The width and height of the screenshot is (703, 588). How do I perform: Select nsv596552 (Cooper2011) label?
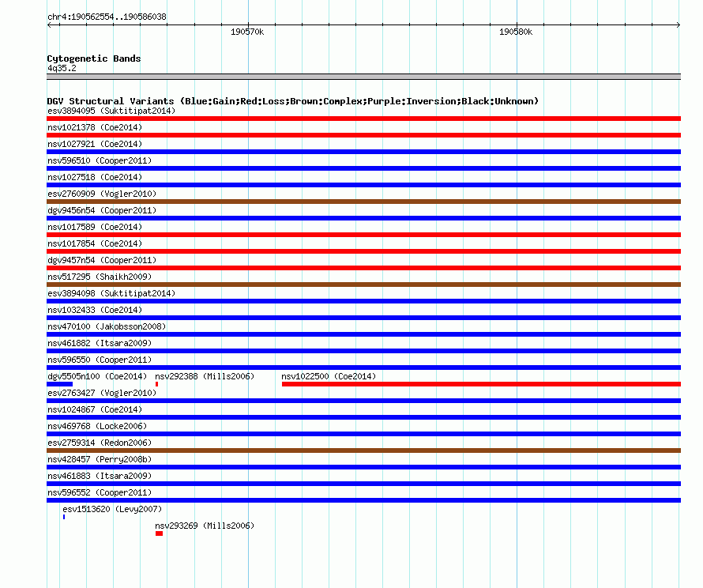point(100,492)
